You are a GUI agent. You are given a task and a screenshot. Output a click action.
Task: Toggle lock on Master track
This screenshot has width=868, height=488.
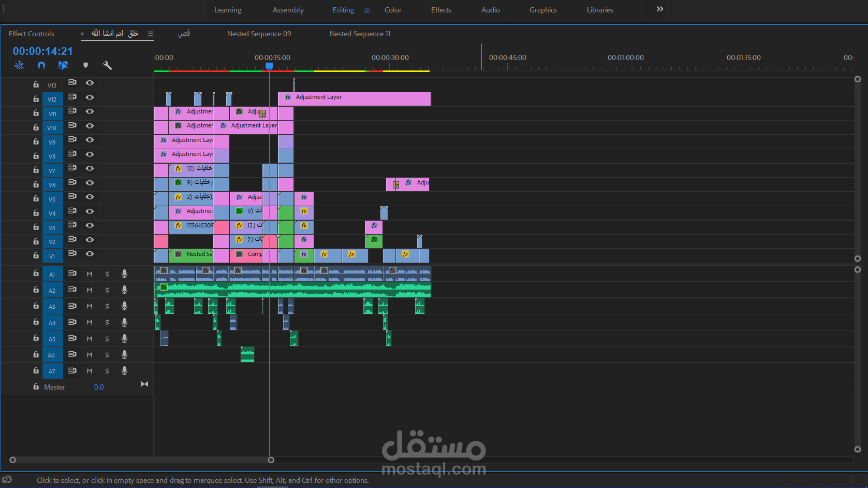click(x=36, y=386)
